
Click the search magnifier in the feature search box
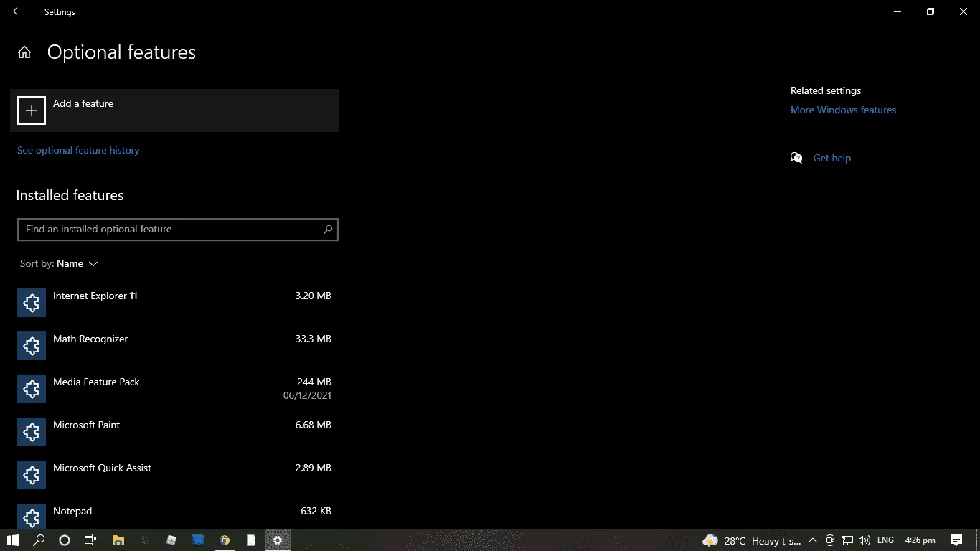tap(328, 230)
